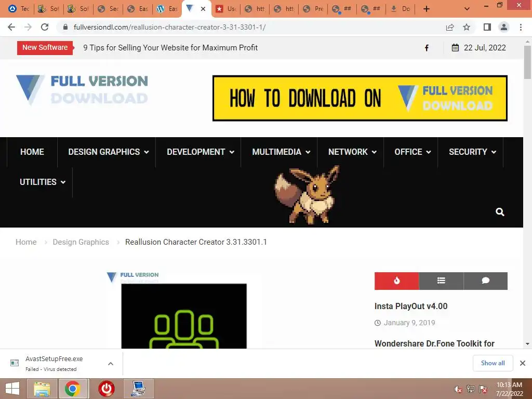Click the page vertical scrollbar thumb

pyautogui.click(x=527, y=62)
